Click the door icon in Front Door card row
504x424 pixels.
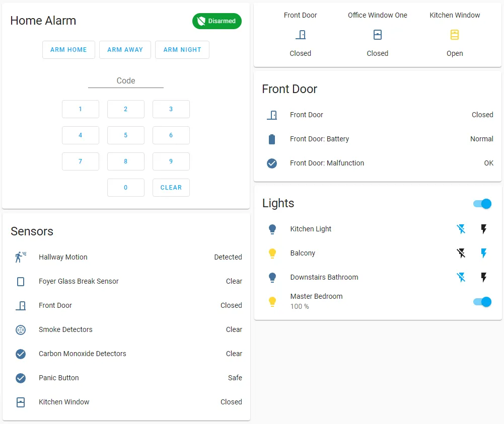(272, 115)
